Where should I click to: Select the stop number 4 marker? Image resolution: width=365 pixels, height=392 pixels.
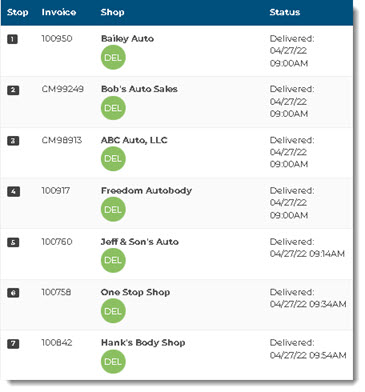(13, 191)
